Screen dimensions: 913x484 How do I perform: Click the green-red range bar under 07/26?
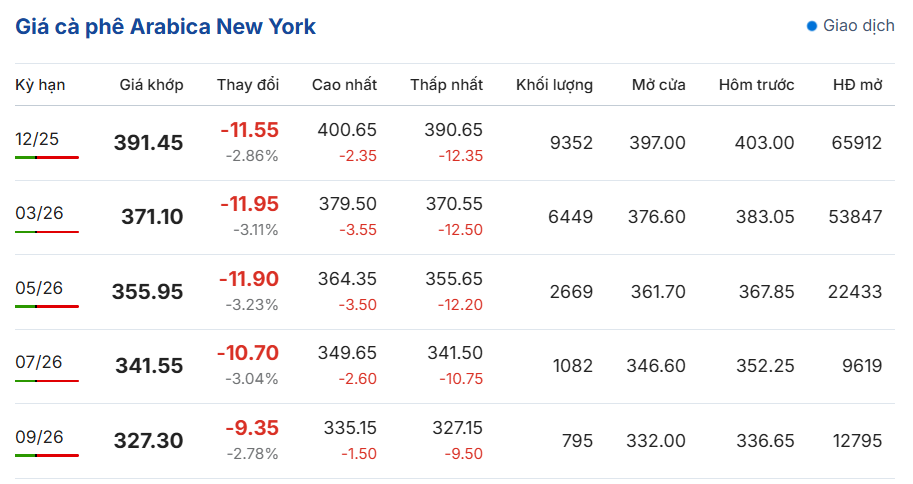pyautogui.click(x=47, y=381)
